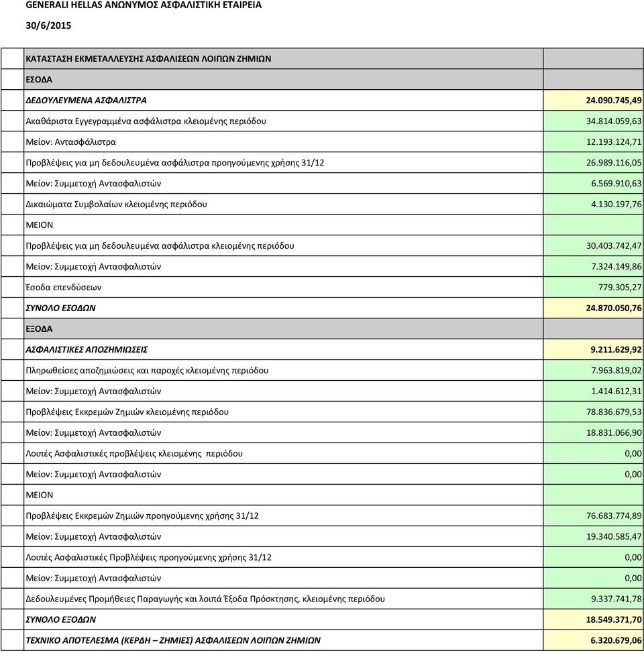Screen dimensions: 644x653
Task: Click the amount '30.403.742,47'
Action: pyautogui.click(x=614, y=245)
